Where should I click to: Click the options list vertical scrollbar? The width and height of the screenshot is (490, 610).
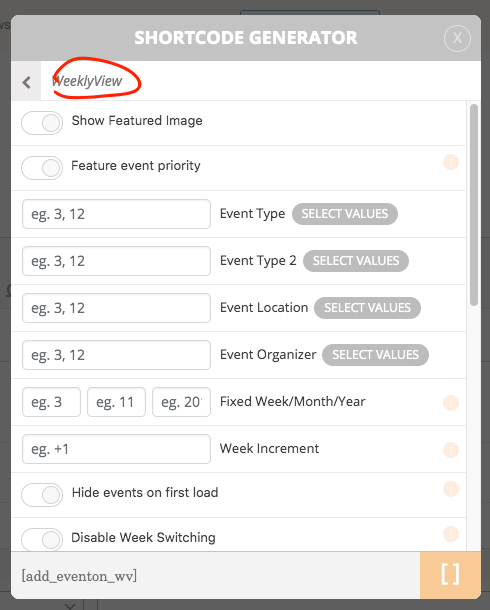[x=474, y=205]
